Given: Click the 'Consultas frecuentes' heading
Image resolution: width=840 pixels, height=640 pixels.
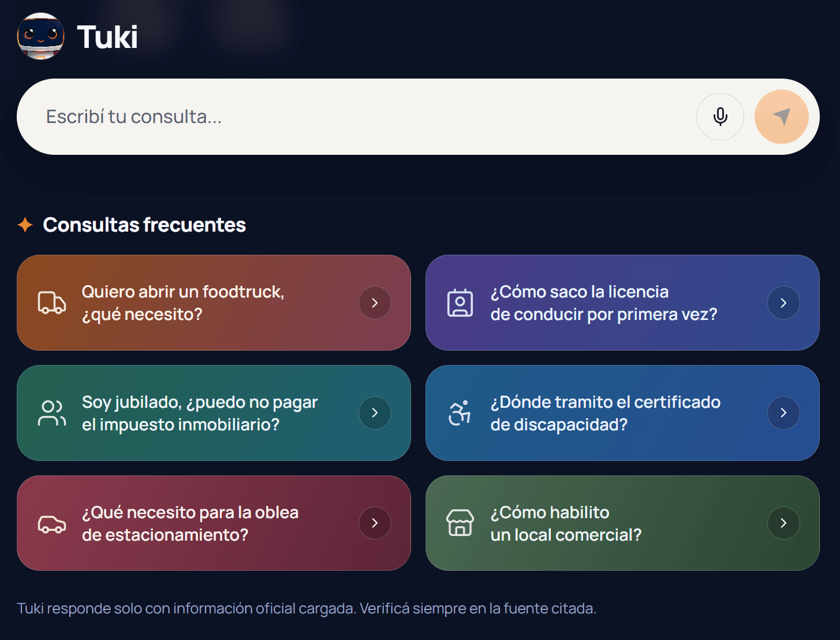Looking at the screenshot, I should (x=144, y=225).
